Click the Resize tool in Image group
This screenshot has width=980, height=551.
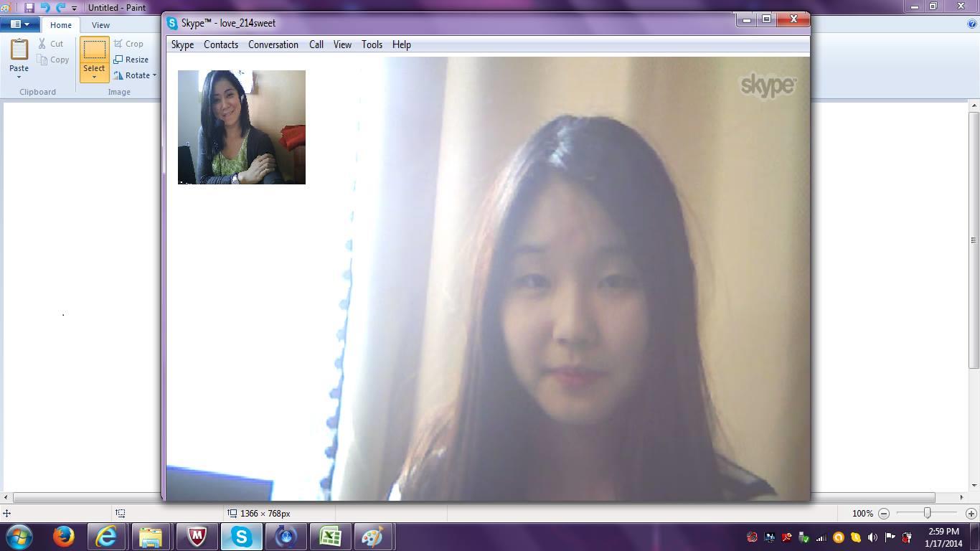tap(131, 60)
